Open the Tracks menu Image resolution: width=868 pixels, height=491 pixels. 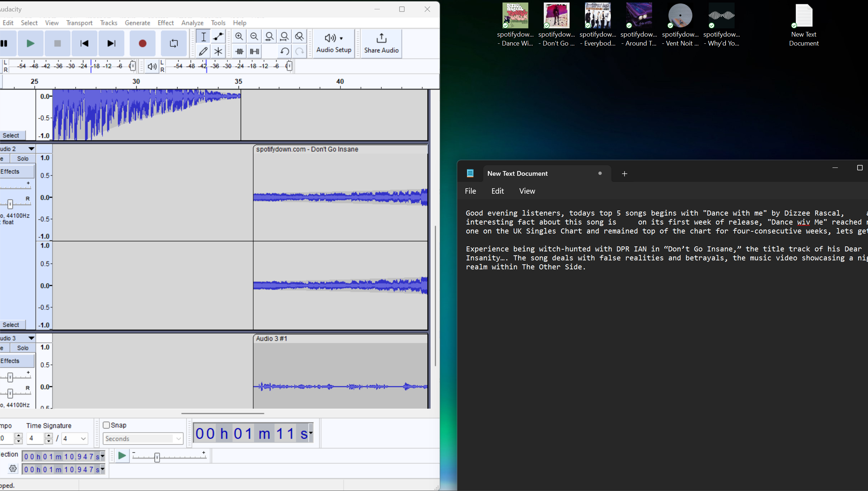click(109, 23)
